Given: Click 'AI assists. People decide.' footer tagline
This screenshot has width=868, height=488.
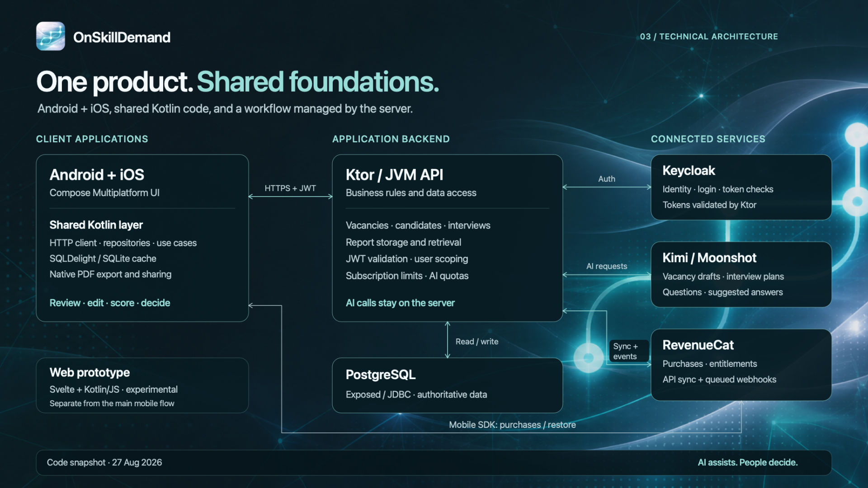Looking at the screenshot, I should click(x=748, y=463).
